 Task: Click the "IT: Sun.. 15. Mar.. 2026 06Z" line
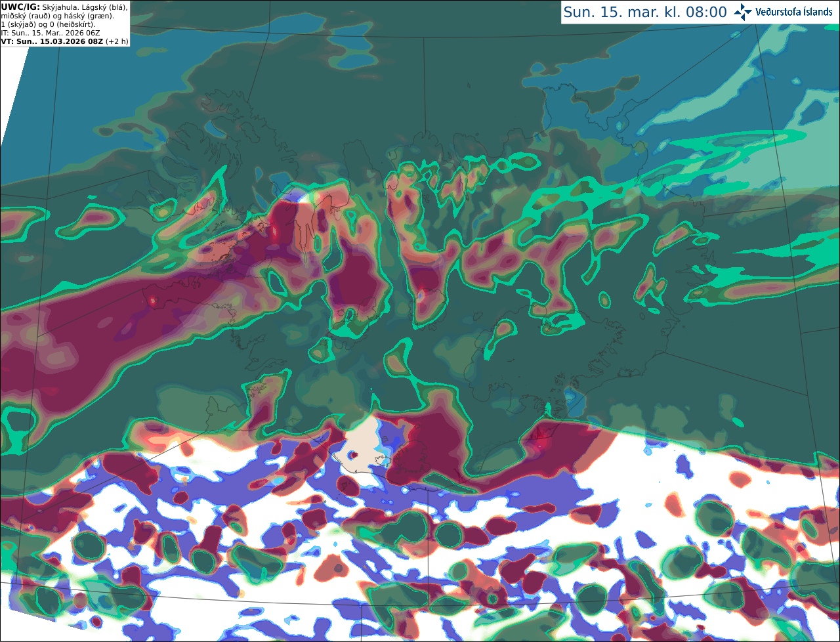pyautogui.click(x=51, y=32)
